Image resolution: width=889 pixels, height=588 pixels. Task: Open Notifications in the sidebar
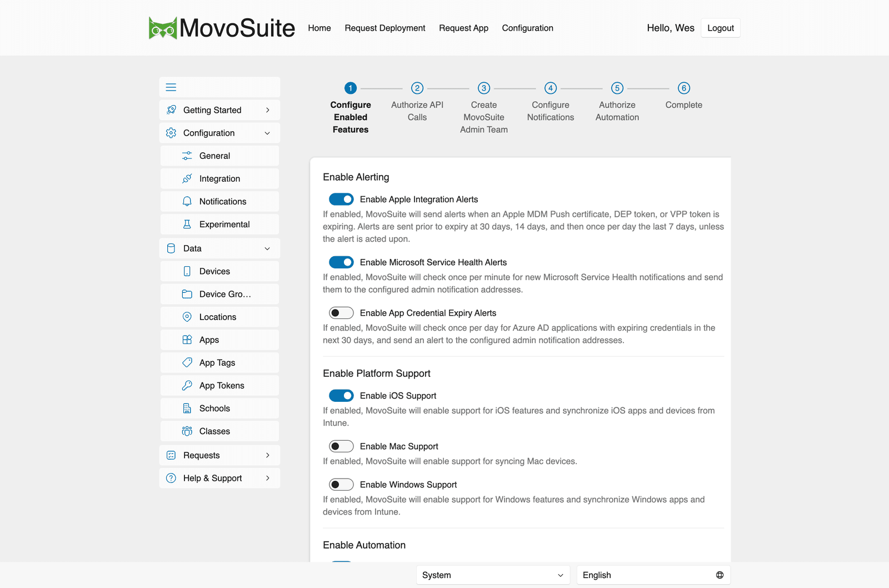pos(220,201)
